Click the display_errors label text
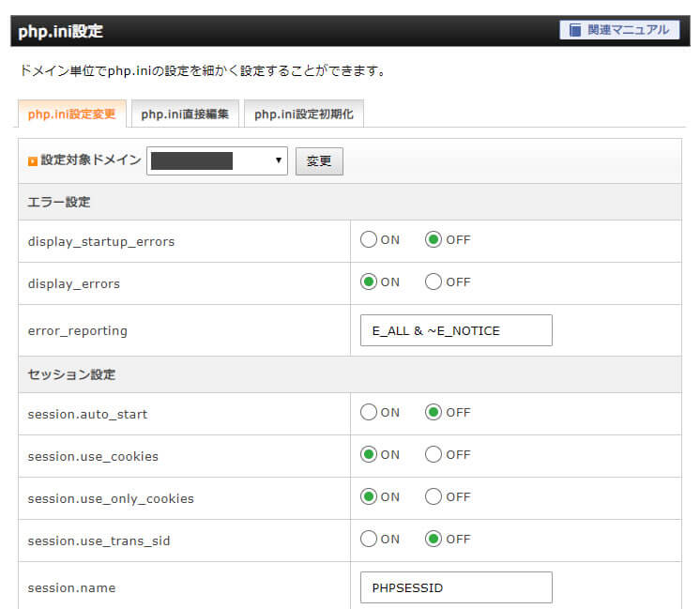The width and height of the screenshot is (700, 609). (74, 284)
